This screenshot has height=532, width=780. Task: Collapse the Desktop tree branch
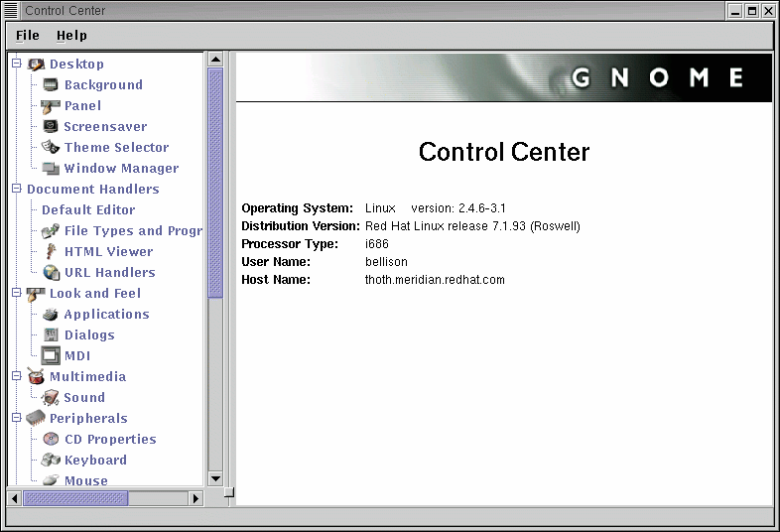coord(16,65)
